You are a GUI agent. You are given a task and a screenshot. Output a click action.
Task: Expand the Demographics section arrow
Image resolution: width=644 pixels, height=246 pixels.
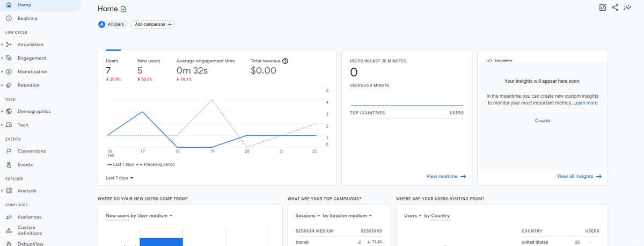(2, 111)
